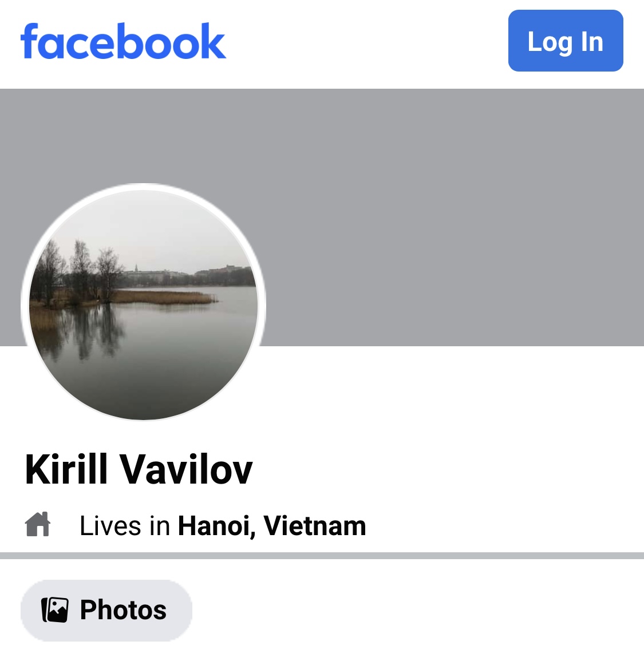Screen dimensions: 644x645
Task: Click the house icon beside Lives in
Action: point(37,524)
